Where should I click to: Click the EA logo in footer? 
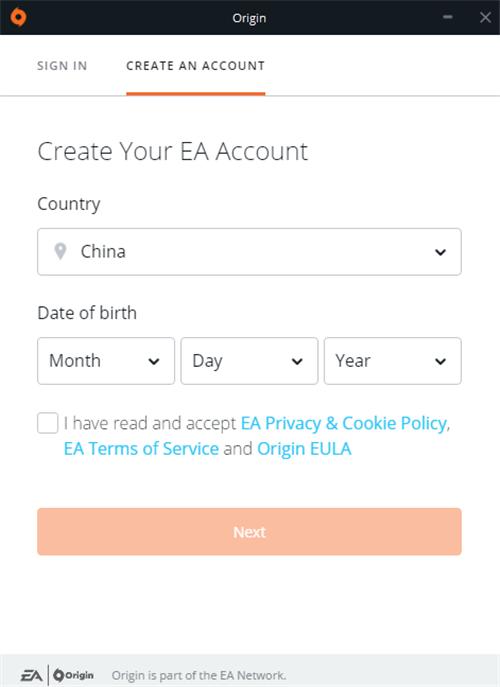[x=32, y=675]
